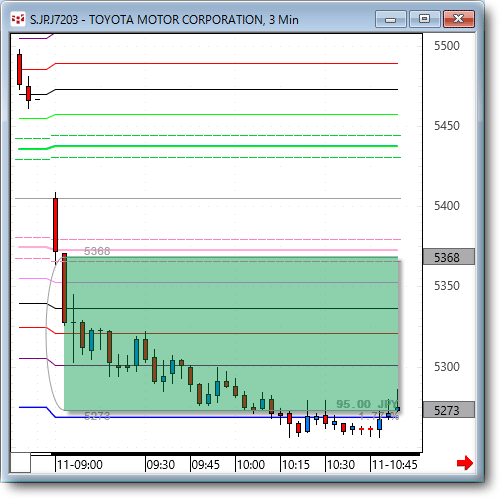Select the 5500 price scale label
The height and width of the screenshot is (500, 502).
pos(447,46)
